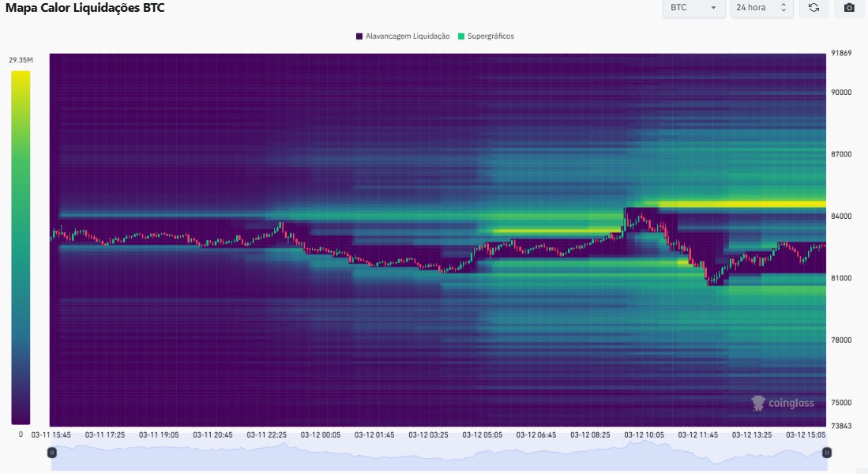The width and height of the screenshot is (868, 474).
Task: Toggle the Alavancagem Liquidação legend series
Action: [x=403, y=36]
